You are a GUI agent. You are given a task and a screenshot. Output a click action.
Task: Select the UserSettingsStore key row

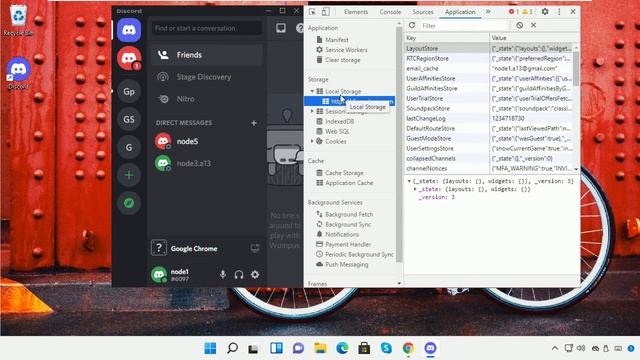[490, 149]
